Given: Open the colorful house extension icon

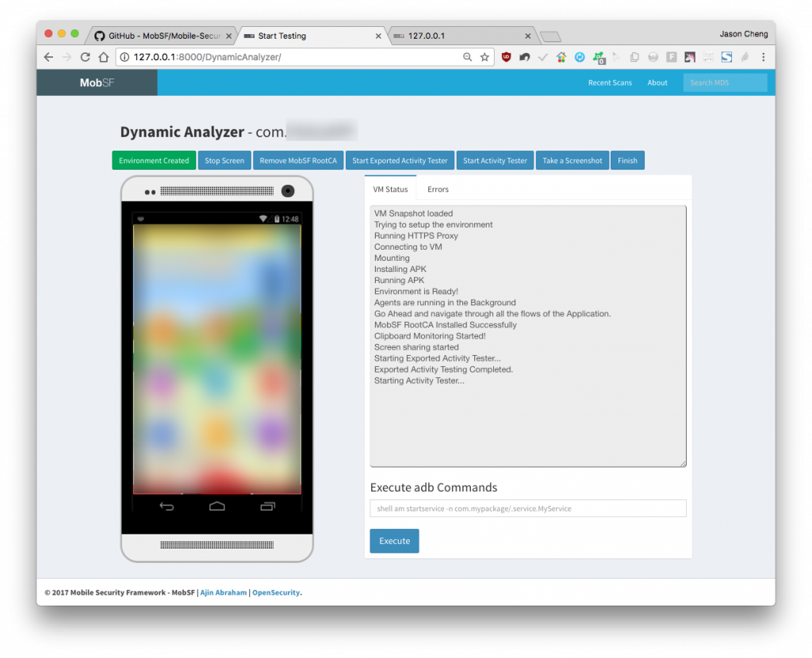Looking at the screenshot, I should [x=561, y=57].
